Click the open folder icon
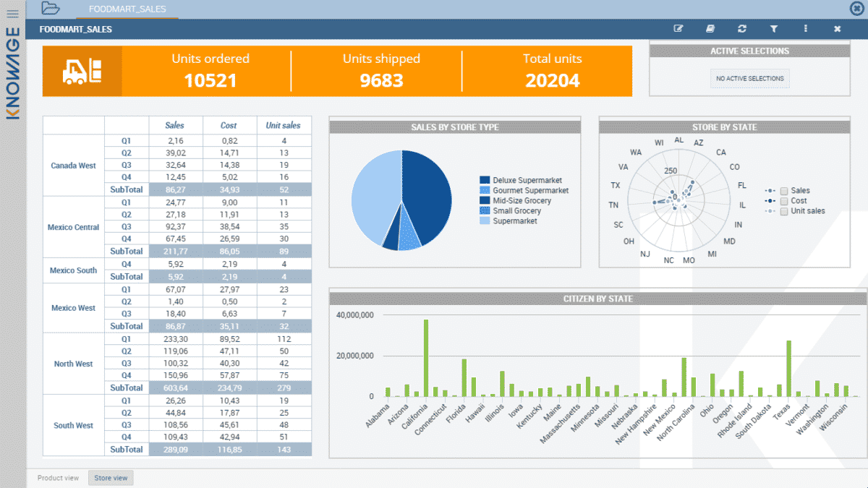The height and width of the screenshot is (488, 868). (51, 9)
